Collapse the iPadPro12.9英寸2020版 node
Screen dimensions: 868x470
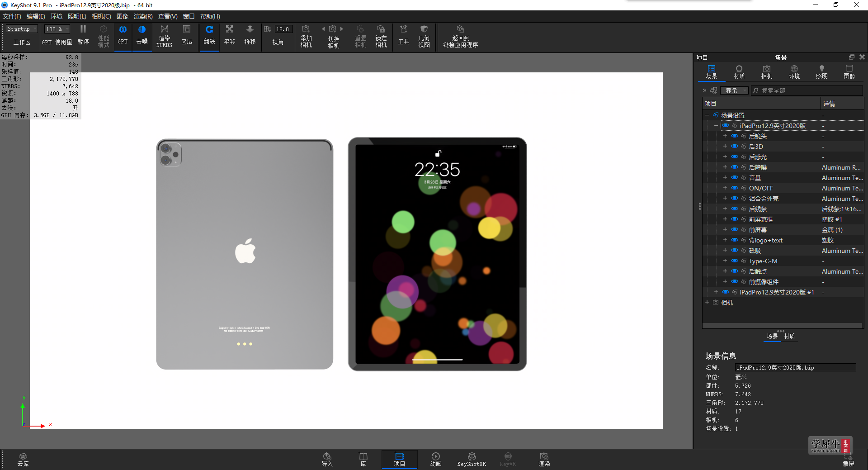click(716, 126)
